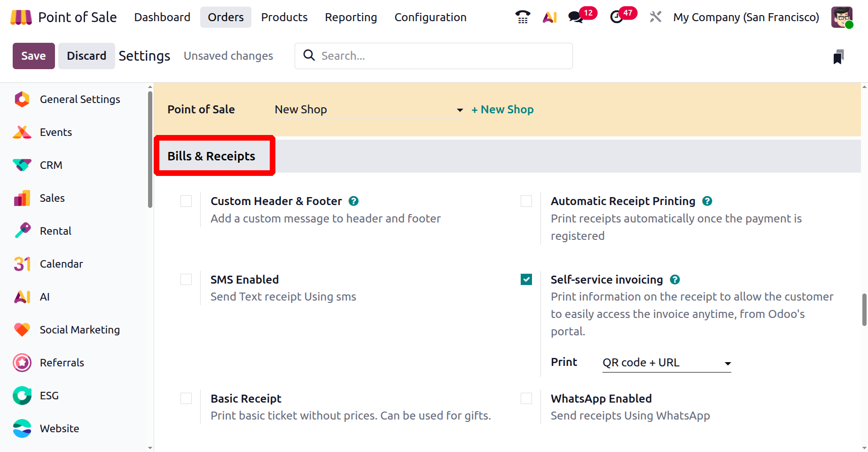Open the Configuration menu

(x=430, y=17)
